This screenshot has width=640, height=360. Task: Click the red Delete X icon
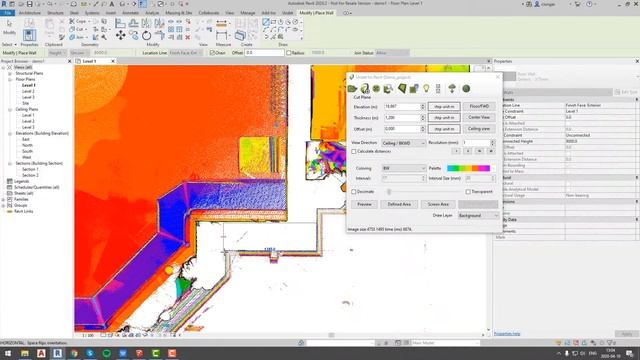tap(188, 37)
